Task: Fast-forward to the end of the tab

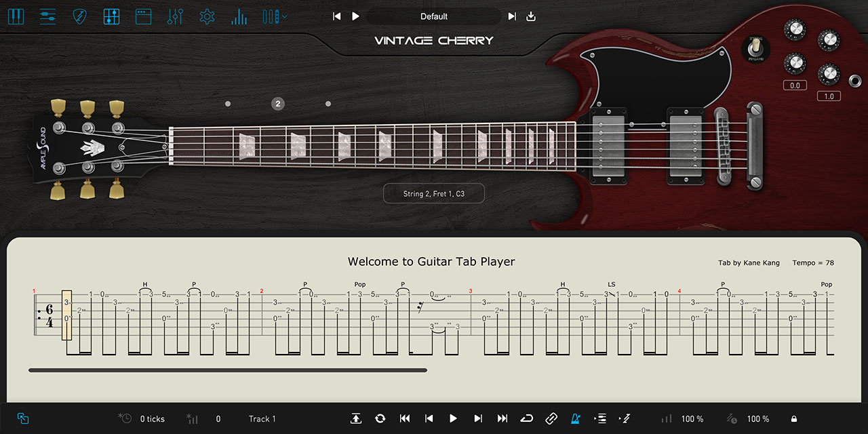Action: (x=502, y=419)
